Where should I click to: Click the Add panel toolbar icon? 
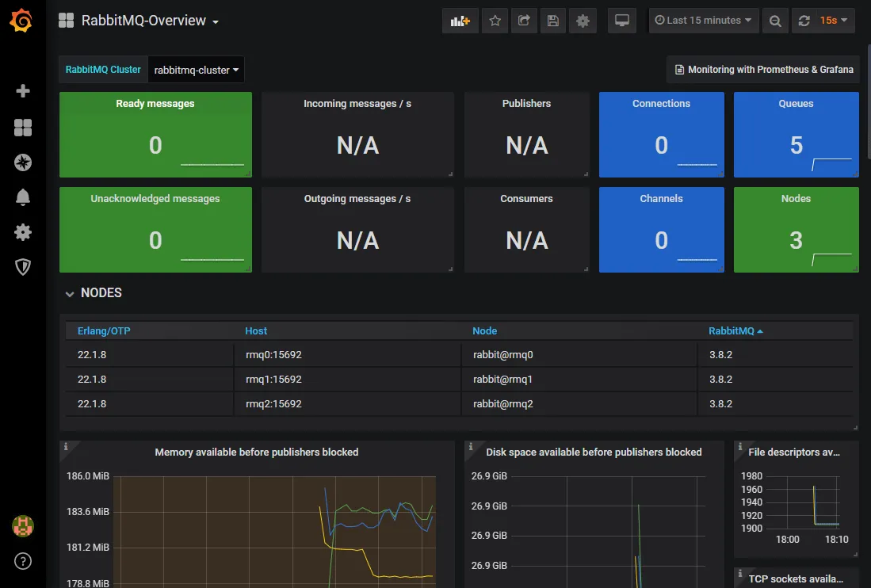(460, 21)
